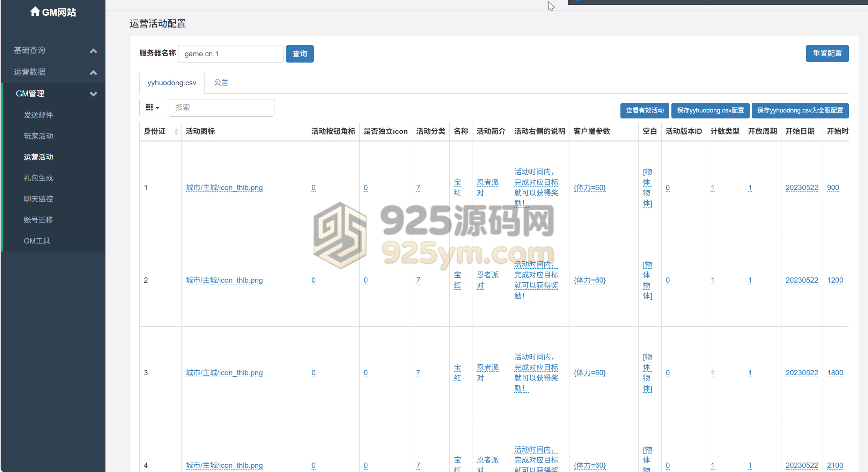The width and height of the screenshot is (868, 472).
Task: Edit row 1 活动版本ID value 0
Action: (668, 188)
